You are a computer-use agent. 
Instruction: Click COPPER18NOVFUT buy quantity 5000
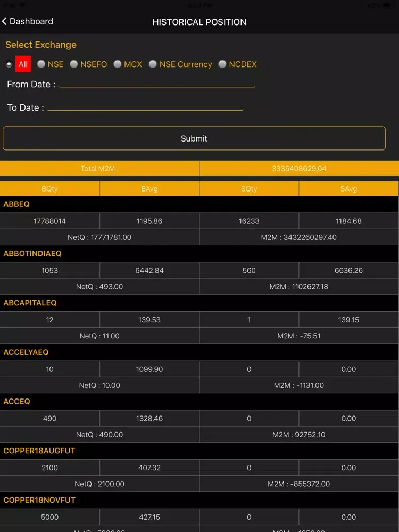49,517
